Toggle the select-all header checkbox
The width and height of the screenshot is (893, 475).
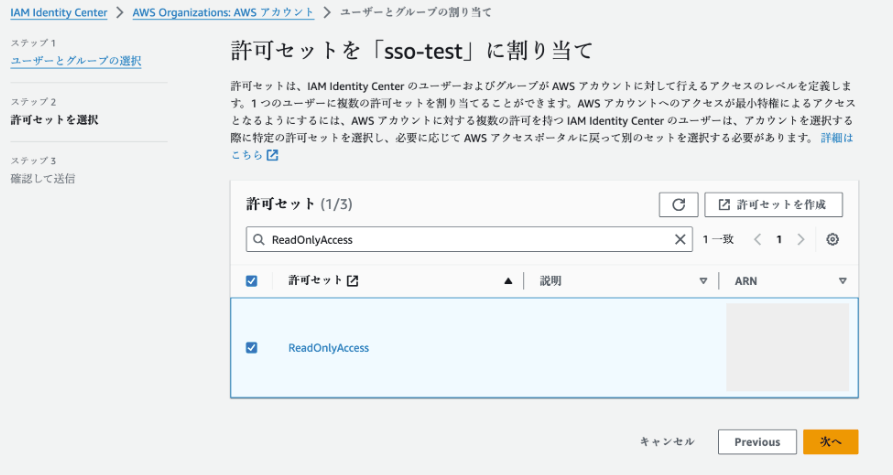[x=251, y=281]
